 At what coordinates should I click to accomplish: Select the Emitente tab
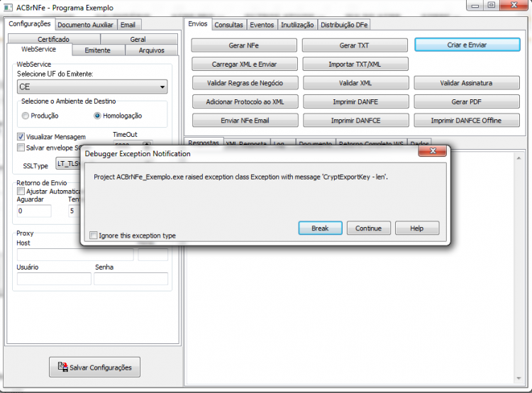point(98,50)
